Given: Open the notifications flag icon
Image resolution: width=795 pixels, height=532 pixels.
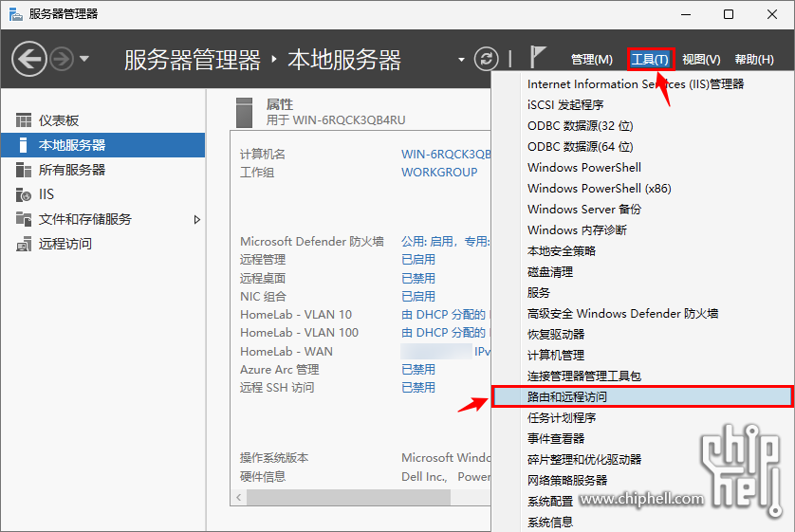Looking at the screenshot, I should tap(538, 56).
